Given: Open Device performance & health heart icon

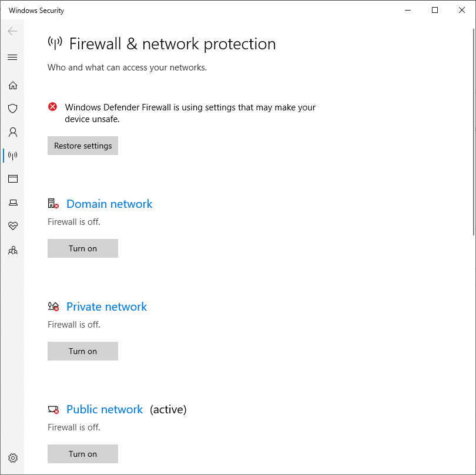Looking at the screenshot, I should [13, 225].
